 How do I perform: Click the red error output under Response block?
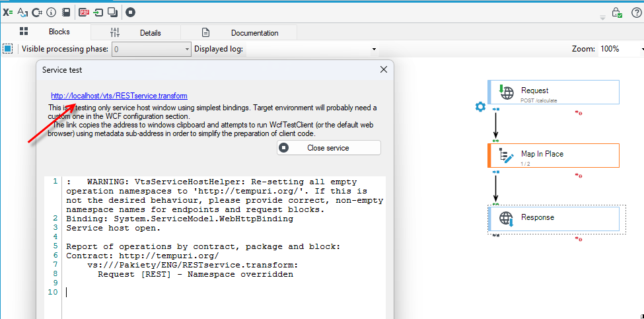pyautogui.click(x=579, y=238)
